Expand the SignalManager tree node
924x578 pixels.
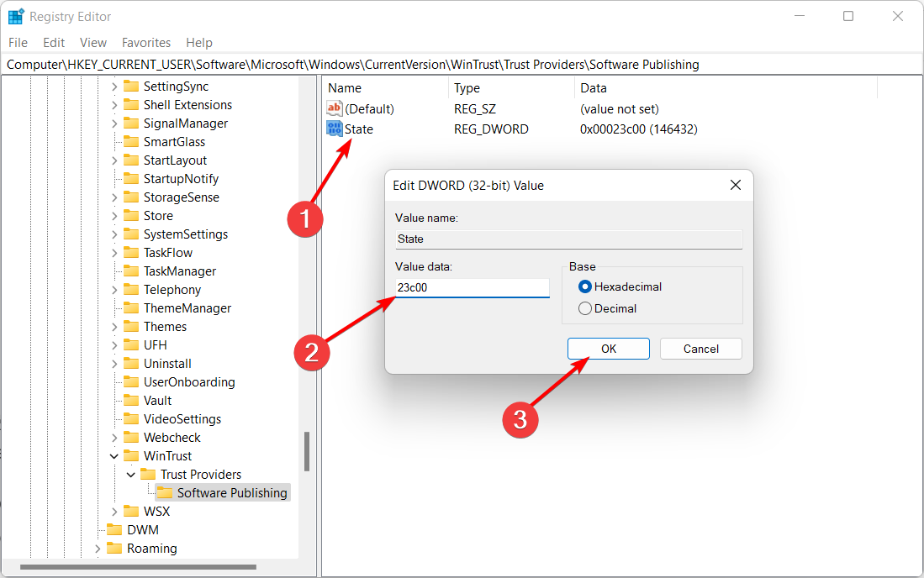114,123
